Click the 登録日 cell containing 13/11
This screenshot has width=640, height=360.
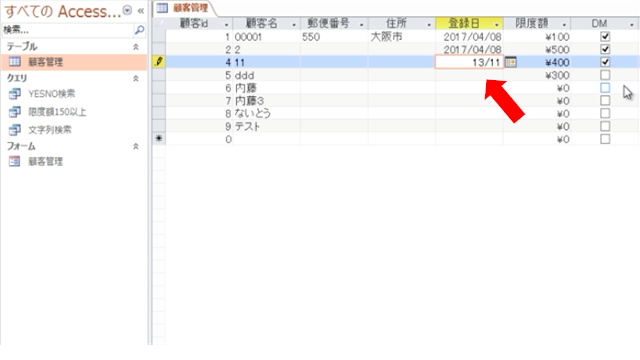tap(469, 62)
